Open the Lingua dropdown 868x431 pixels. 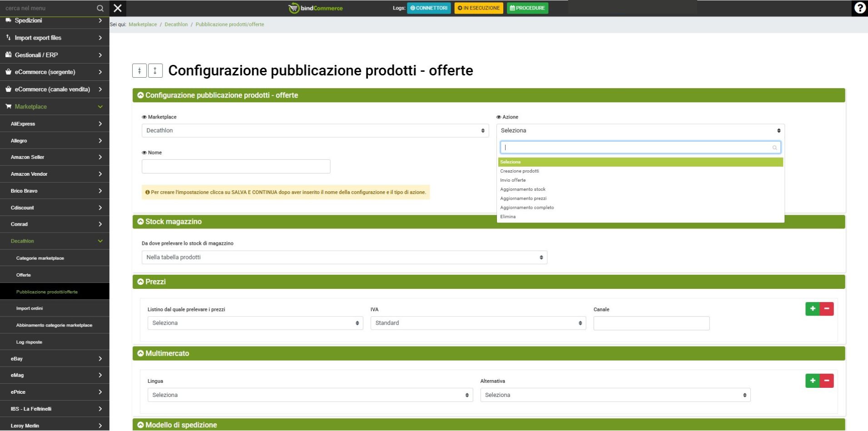pos(310,395)
